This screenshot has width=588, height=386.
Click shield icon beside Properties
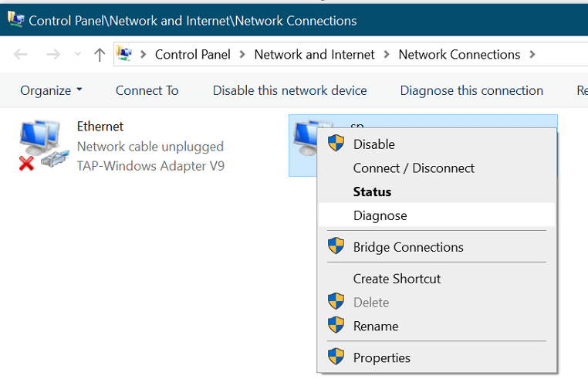point(336,357)
